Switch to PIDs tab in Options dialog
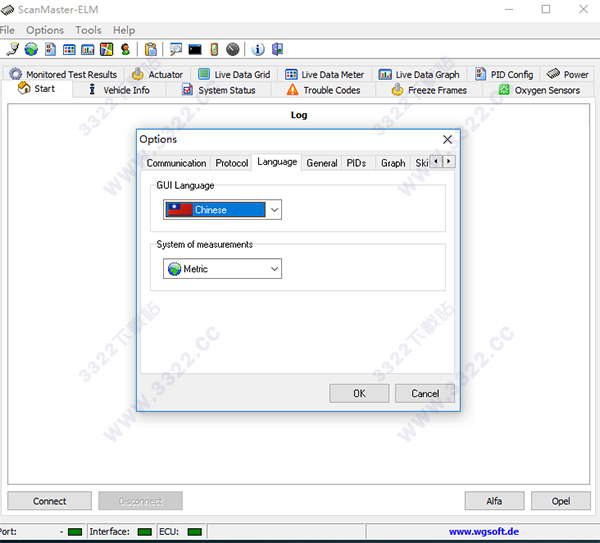The width and height of the screenshot is (600, 543). click(x=356, y=163)
